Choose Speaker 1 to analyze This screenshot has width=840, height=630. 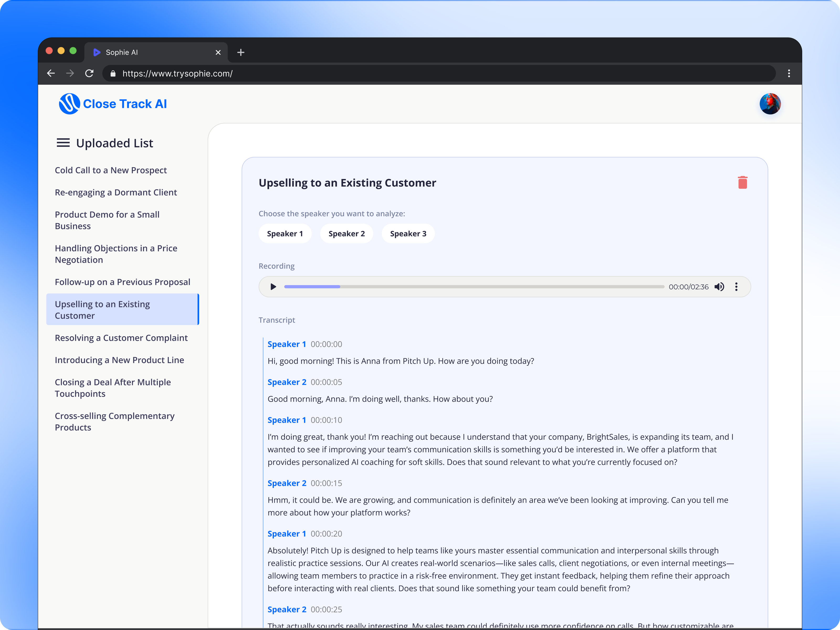tap(285, 234)
